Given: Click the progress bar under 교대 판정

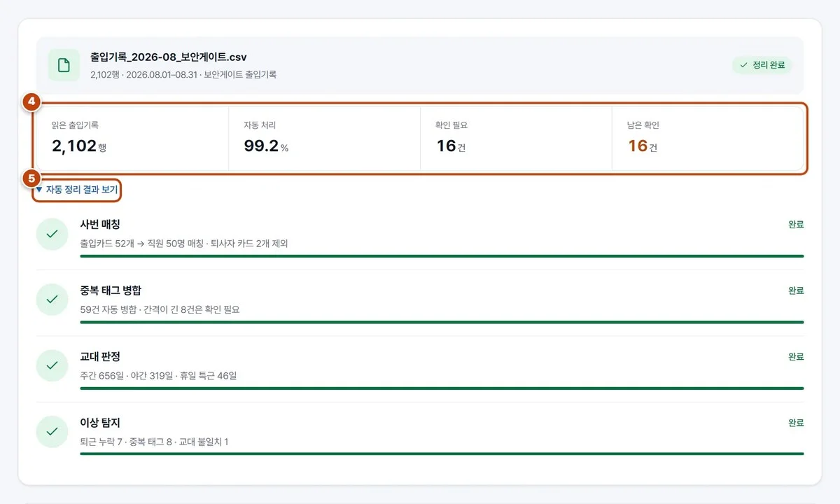Looking at the screenshot, I should pyautogui.click(x=442, y=388).
